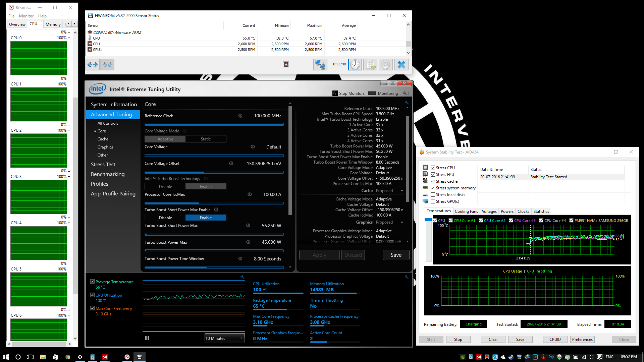Open HWiNFO sensor settings gear
The width and height of the screenshot is (644, 362).
[386, 64]
